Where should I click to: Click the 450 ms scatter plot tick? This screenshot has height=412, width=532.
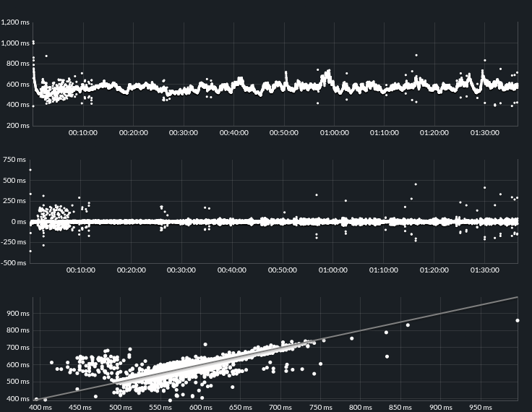tap(80, 407)
